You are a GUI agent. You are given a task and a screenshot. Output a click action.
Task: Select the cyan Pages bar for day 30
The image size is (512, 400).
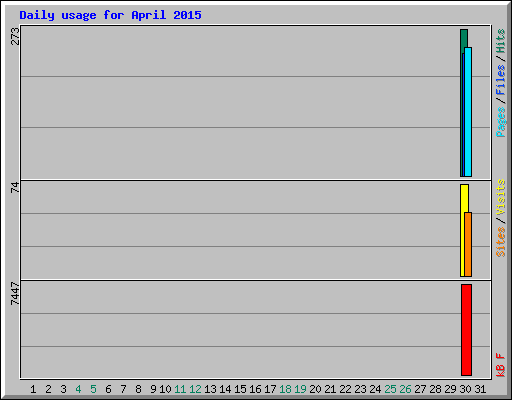click(468, 112)
